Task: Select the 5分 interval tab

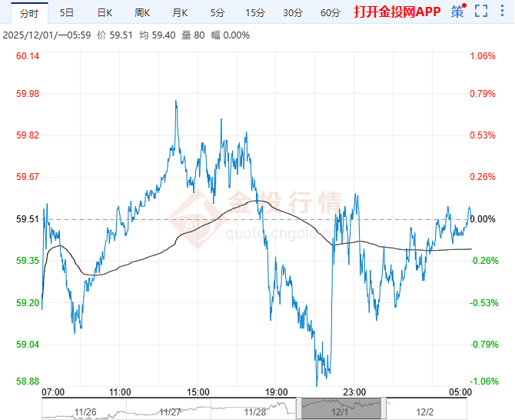Action: 218,13
